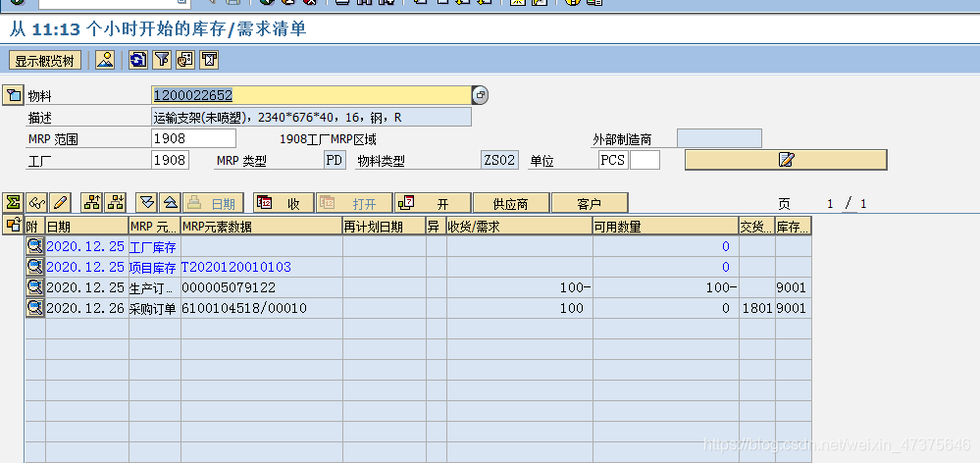This screenshot has width=980, height=463.
Task: Click the 可用数量 column header
Action: point(666,227)
